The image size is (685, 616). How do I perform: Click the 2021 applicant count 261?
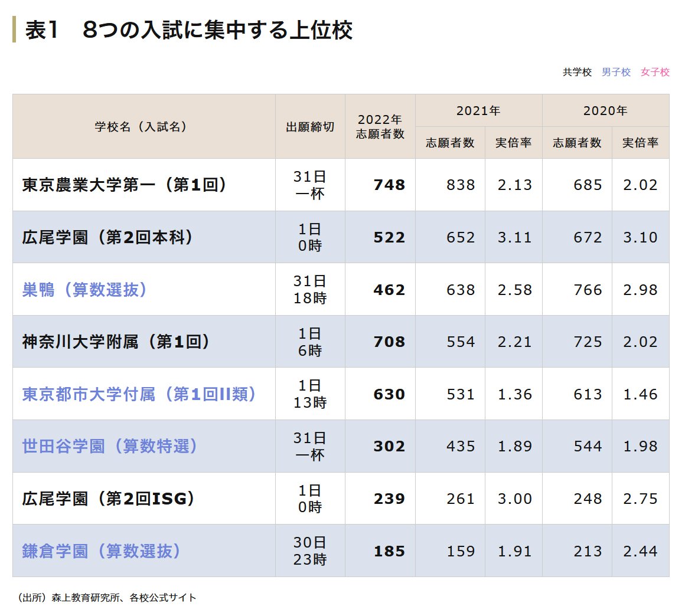(461, 499)
